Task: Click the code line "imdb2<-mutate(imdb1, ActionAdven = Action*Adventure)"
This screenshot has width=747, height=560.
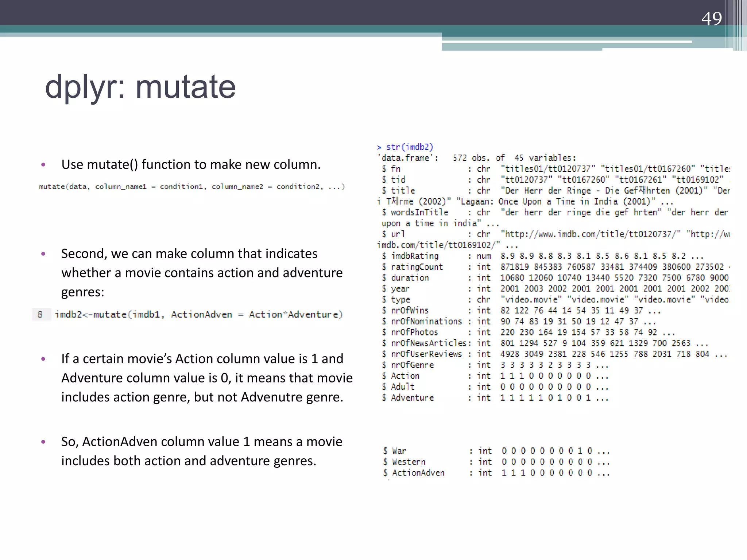Action: click(x=199, y=314)
